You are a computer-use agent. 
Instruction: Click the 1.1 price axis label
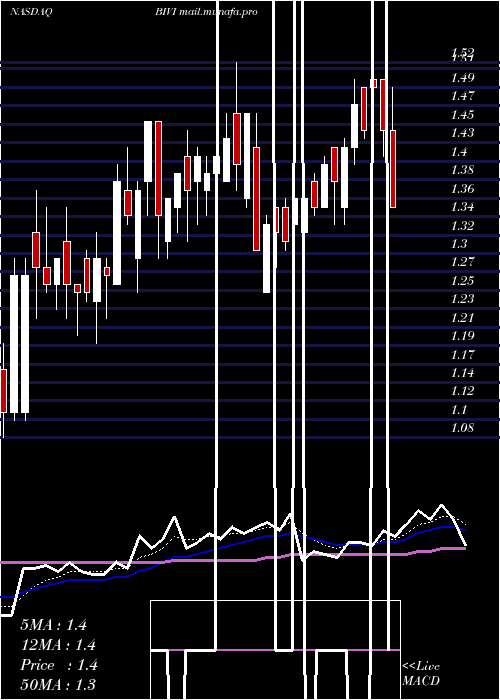click(459, 409)
